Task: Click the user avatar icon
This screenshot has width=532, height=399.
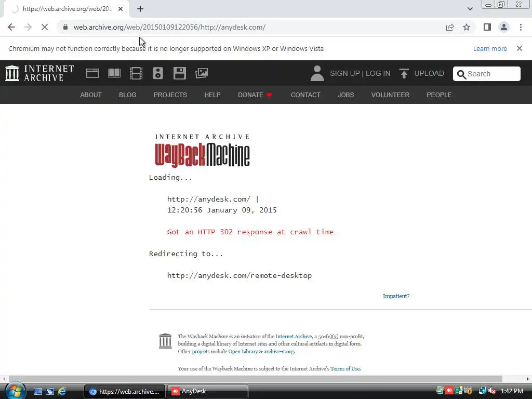Action: 317,73
